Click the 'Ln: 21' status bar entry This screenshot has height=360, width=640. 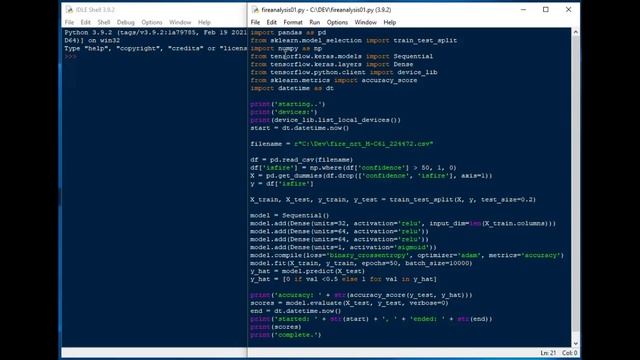(x=548, y=353)
